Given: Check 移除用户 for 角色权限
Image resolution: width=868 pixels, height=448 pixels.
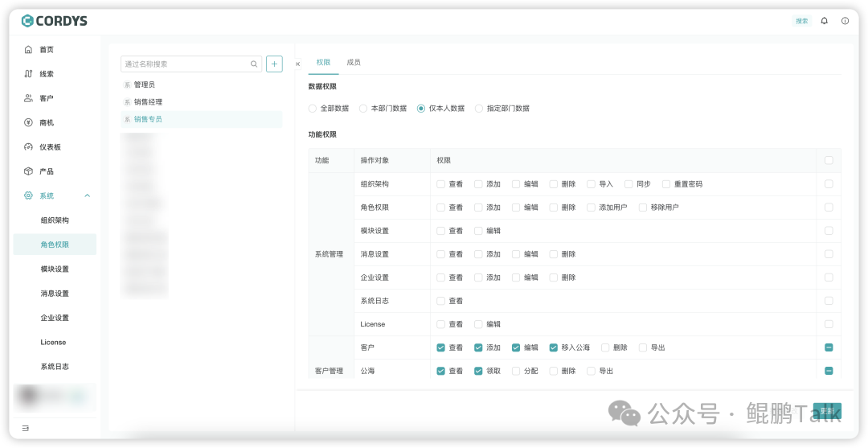Looking at the screenshot, I should (643, 208).
